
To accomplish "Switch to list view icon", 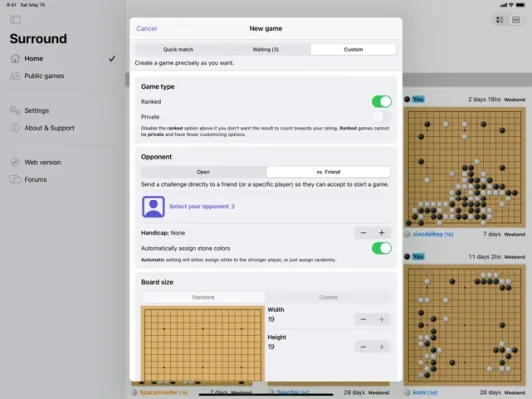I will click(500, 20).
